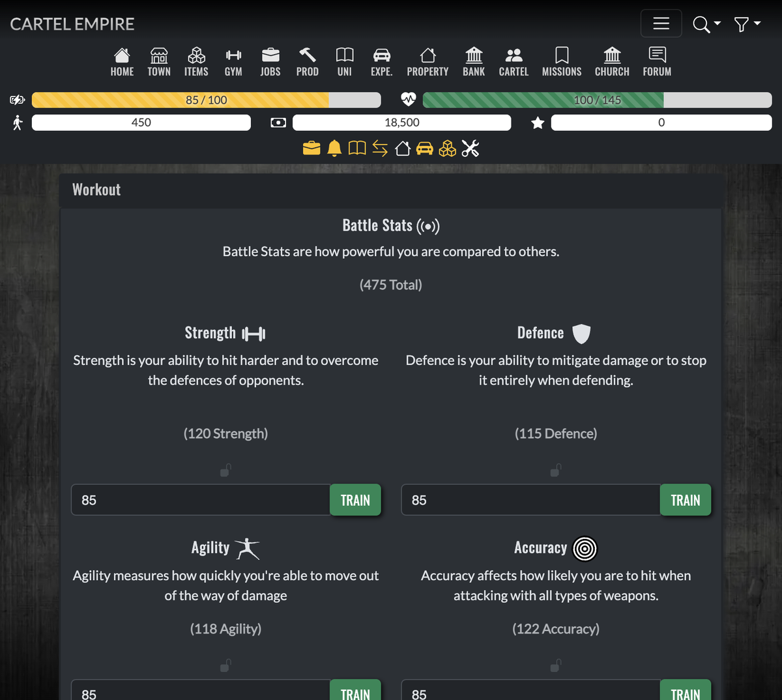Click the Accuracy target heading icon
Screen dimensions: 782x700
(x=585, y=549)
